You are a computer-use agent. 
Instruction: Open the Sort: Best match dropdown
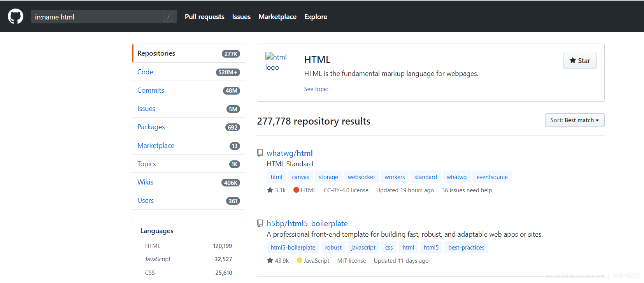tap(575, 120)
